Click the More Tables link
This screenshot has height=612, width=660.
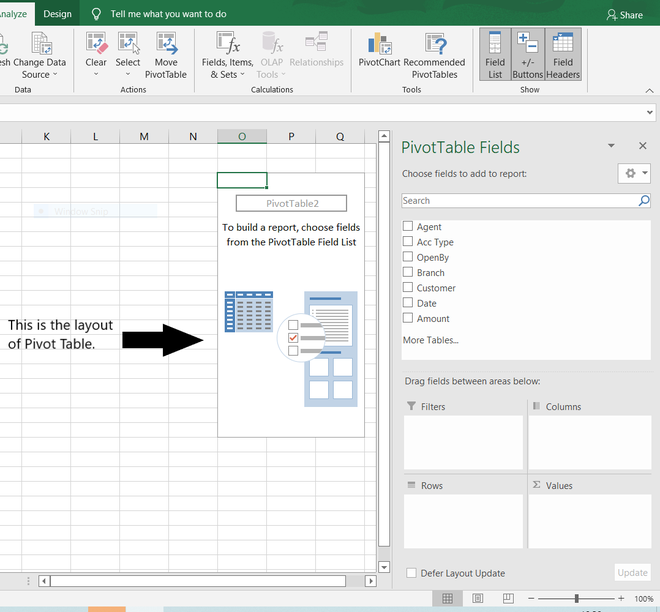click(x=430, y=340)
